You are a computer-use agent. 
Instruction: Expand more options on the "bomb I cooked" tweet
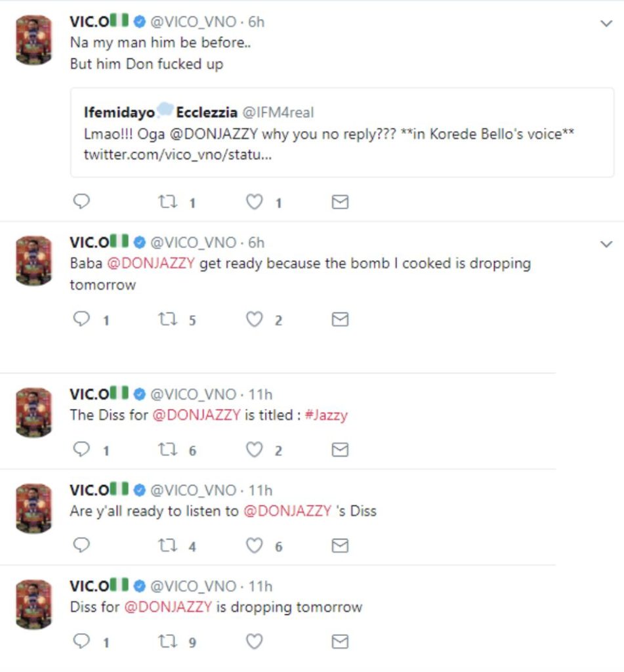click(606, 244)
